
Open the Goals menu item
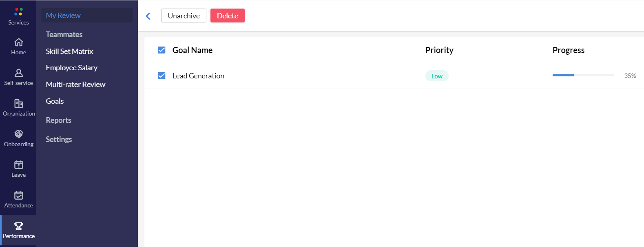(55, 101)
